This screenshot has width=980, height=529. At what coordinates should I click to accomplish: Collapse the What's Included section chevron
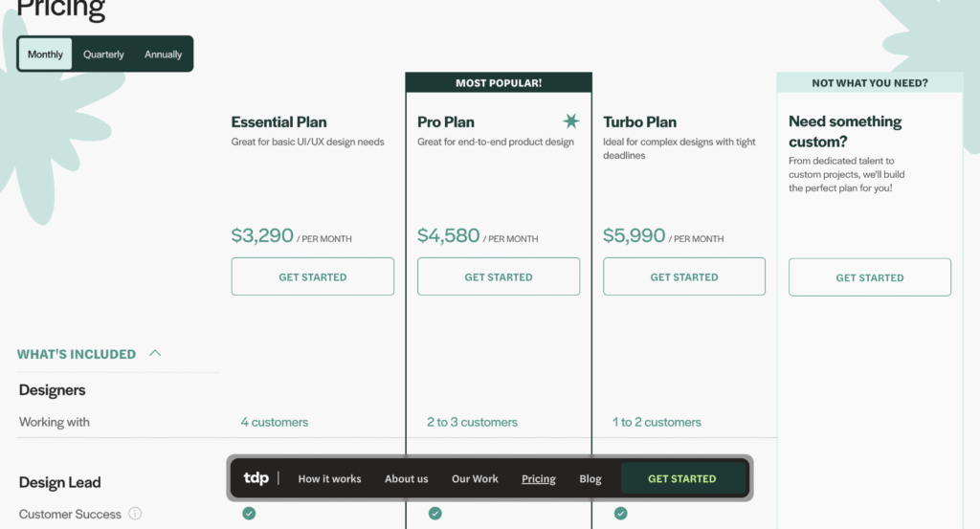(x=155, y=354)
